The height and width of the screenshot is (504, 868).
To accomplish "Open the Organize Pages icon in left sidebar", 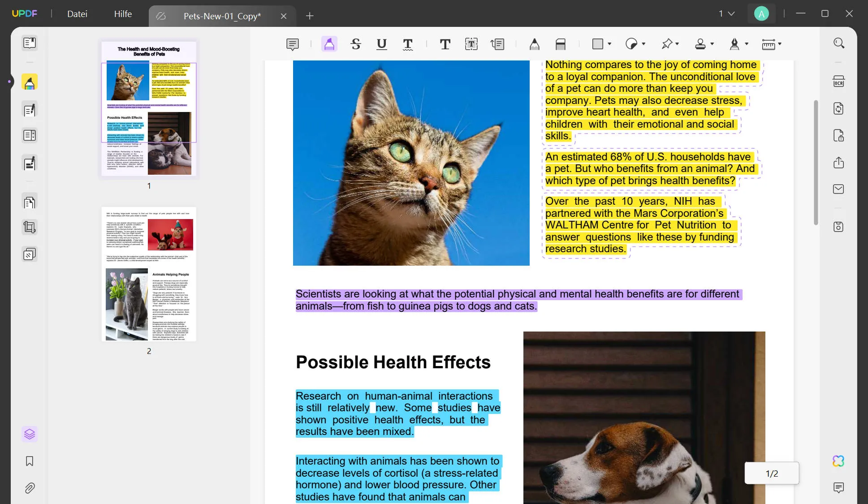I will tap(30, 135).
